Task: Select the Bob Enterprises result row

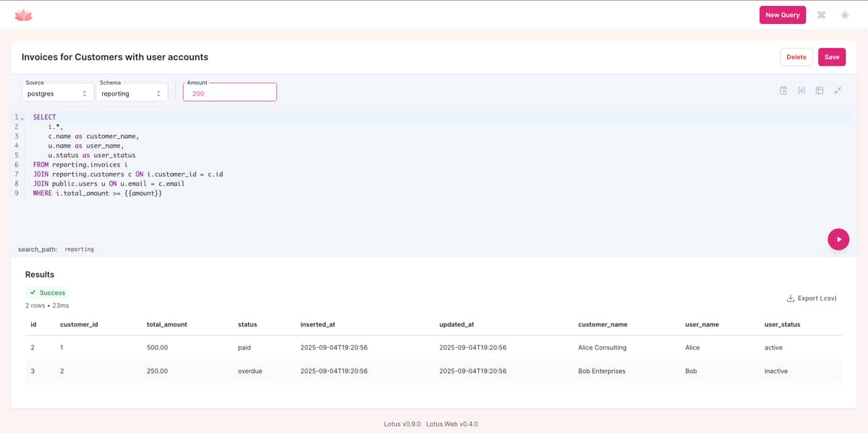Action: click(x=434, y=371)
